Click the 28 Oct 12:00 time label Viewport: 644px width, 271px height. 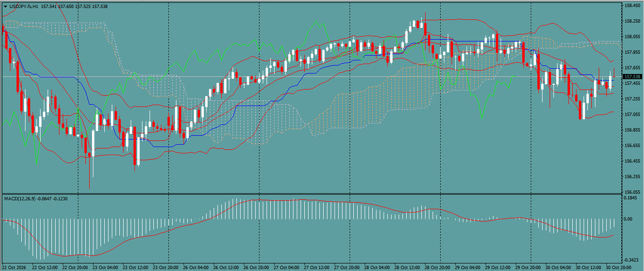tap(407, 267)
